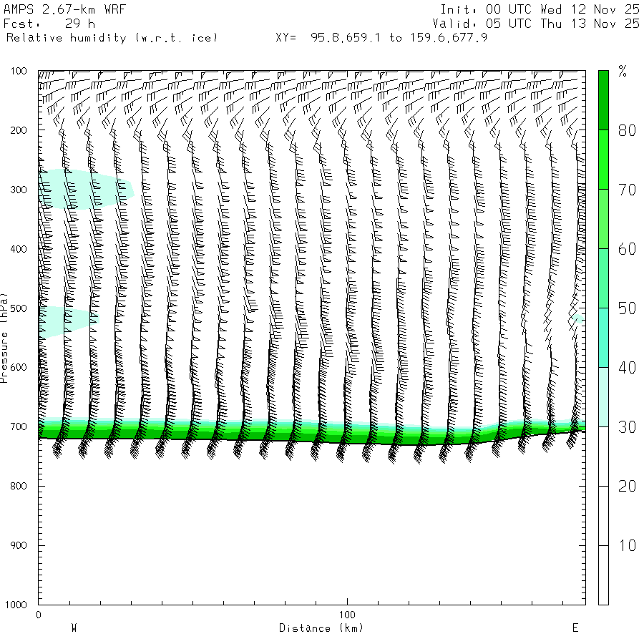Viewport: 644px width, 644px height.
Task: Click the "AMPS 2.67-km WRF" title text
Action: pos(54,9)
